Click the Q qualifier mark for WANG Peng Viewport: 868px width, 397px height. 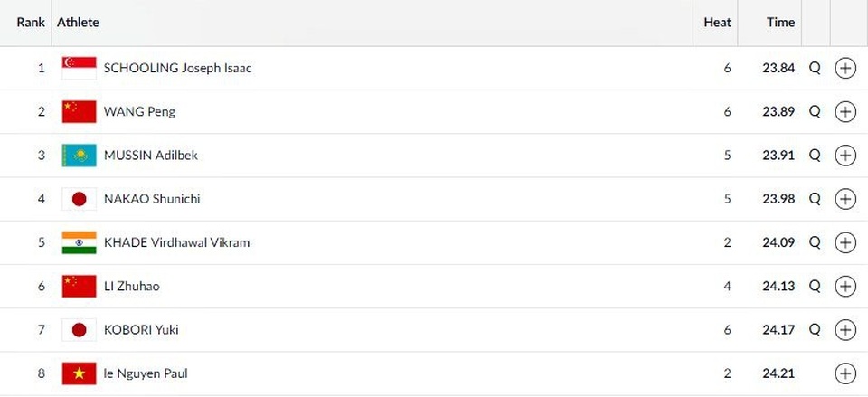(x=815, y=111)
